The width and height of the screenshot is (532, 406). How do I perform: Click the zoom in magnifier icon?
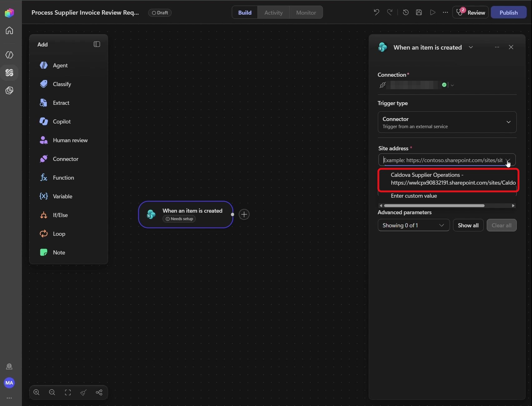tap(37, 392)
